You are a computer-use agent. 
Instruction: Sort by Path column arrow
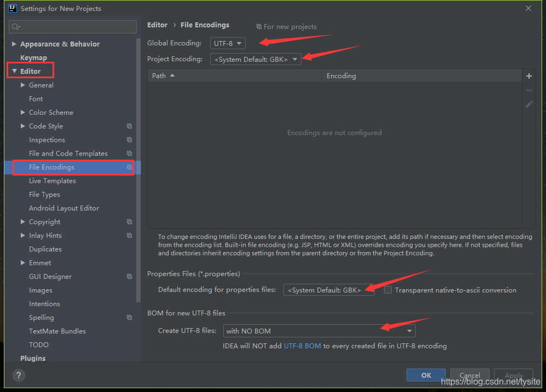point(172,75)
